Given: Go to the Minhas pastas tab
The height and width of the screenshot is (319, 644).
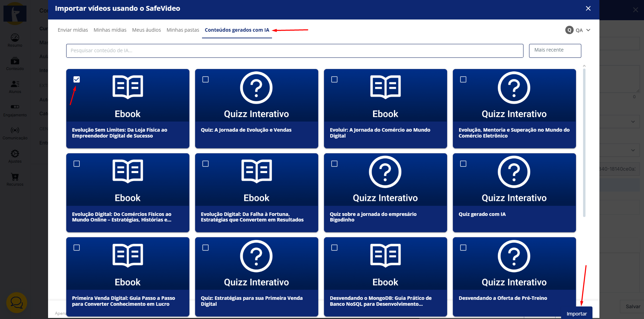Looking at the screenshot, I should 183,30.
